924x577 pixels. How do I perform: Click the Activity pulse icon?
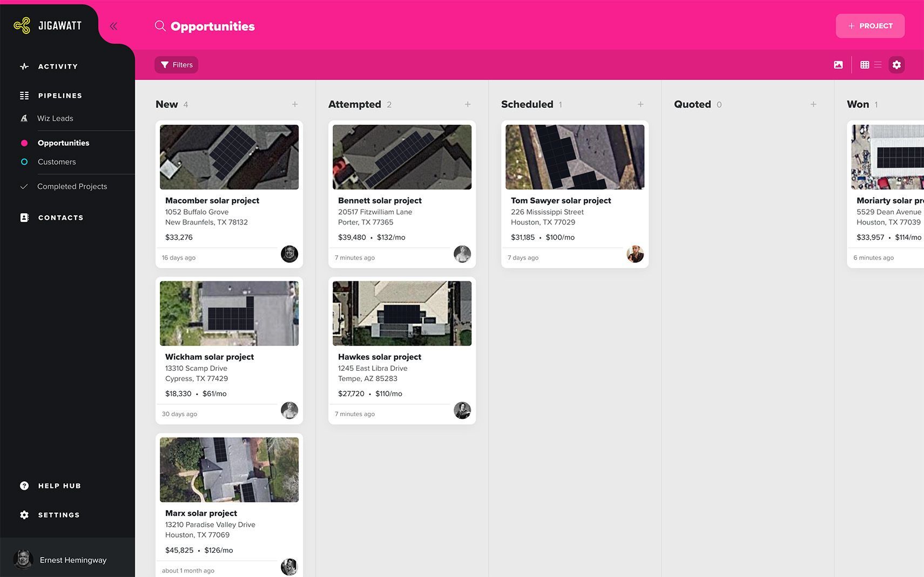[24, 66]
